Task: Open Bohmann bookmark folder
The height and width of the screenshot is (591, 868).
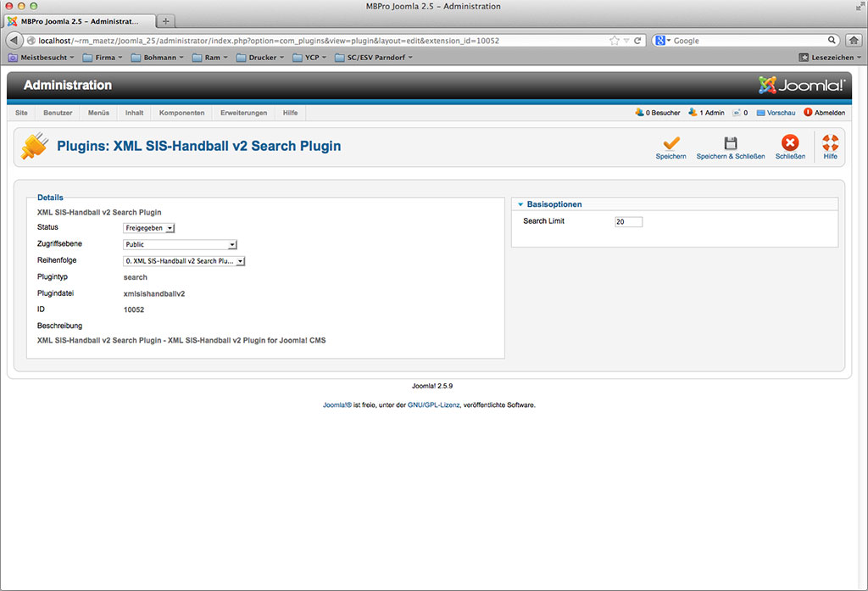Action: (x=157, y=58)
